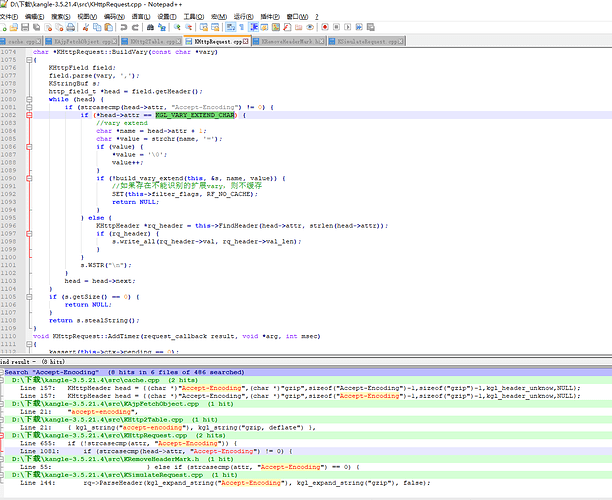Viewport: 612px width, 500px height.
Task: Click the result Line 144 in KSimulateRequest.cpp
Action: click(x=225, y=483)
